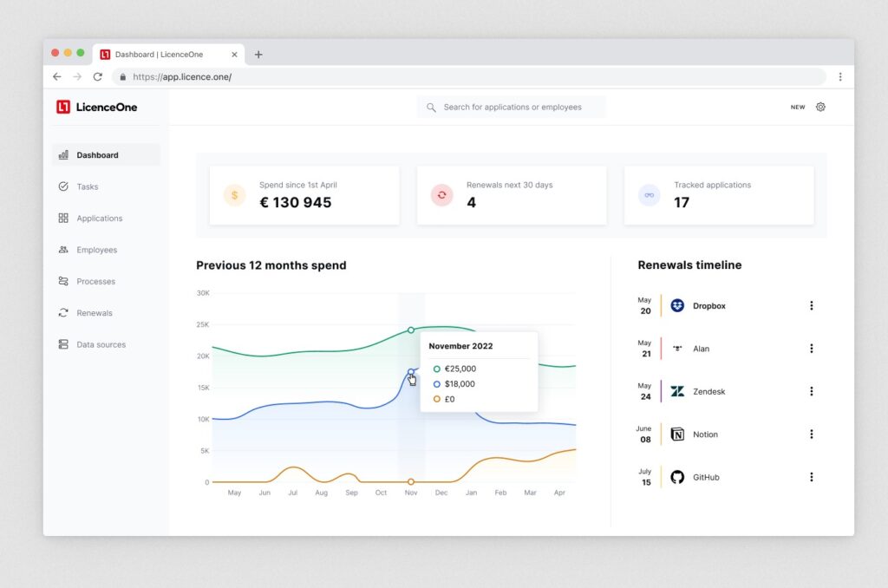Reload the page with browser refresh icon

click(x=97, y=76)
